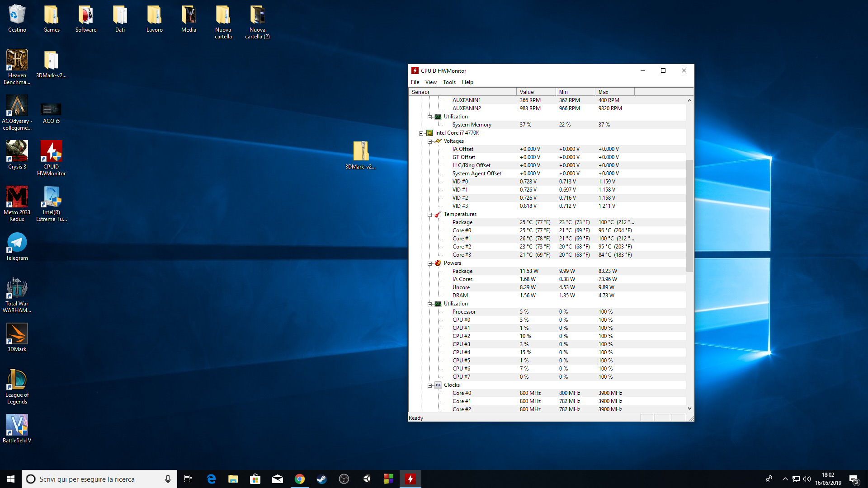This screenshot has width=868, height=488.
Task: Select the Lavoro folder icon
Action: [x=155, y=19]
